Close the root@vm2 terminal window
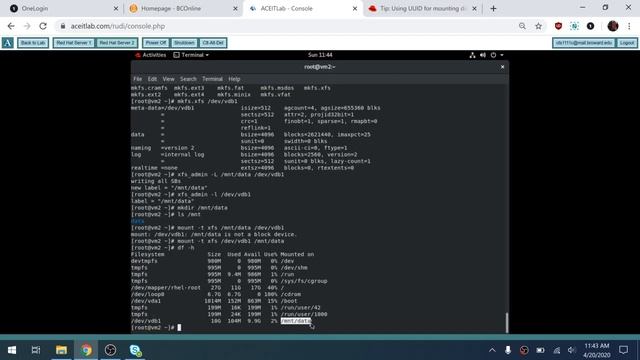 pos(502,67)
